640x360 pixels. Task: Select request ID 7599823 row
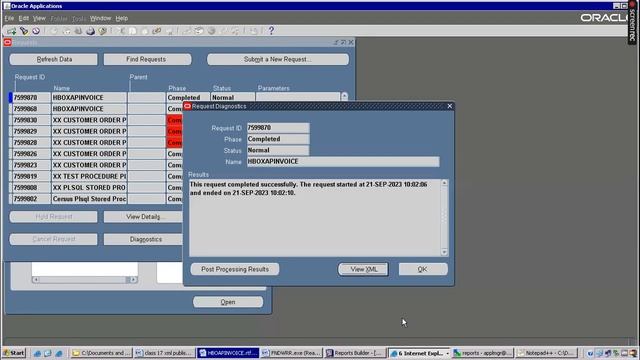[30, 165]
